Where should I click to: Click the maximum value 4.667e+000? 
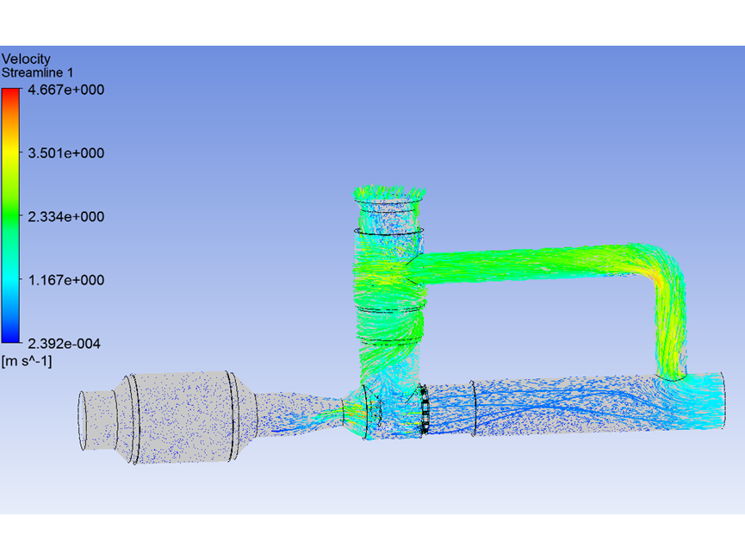tap(66, 90)
